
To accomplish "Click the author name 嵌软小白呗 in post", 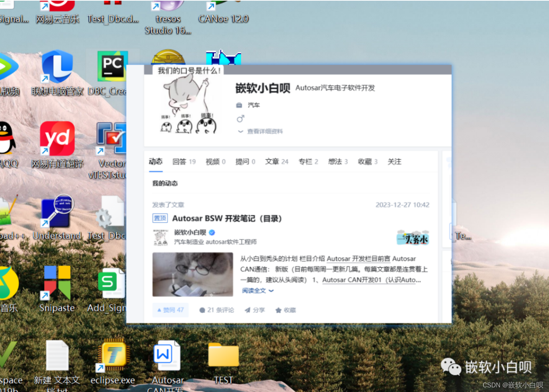I will pos(190,232).
